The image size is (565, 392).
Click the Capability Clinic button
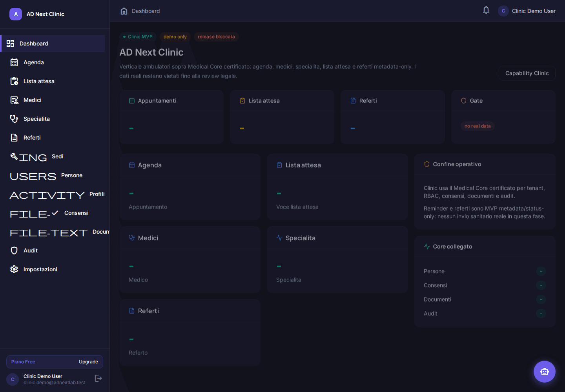(527, 73)
